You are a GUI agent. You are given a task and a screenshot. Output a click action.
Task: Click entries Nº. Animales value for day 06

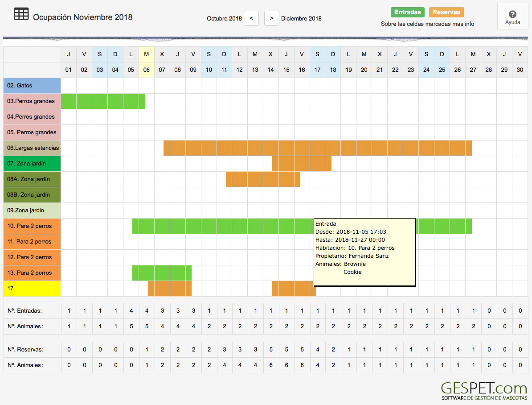(147, 326)
